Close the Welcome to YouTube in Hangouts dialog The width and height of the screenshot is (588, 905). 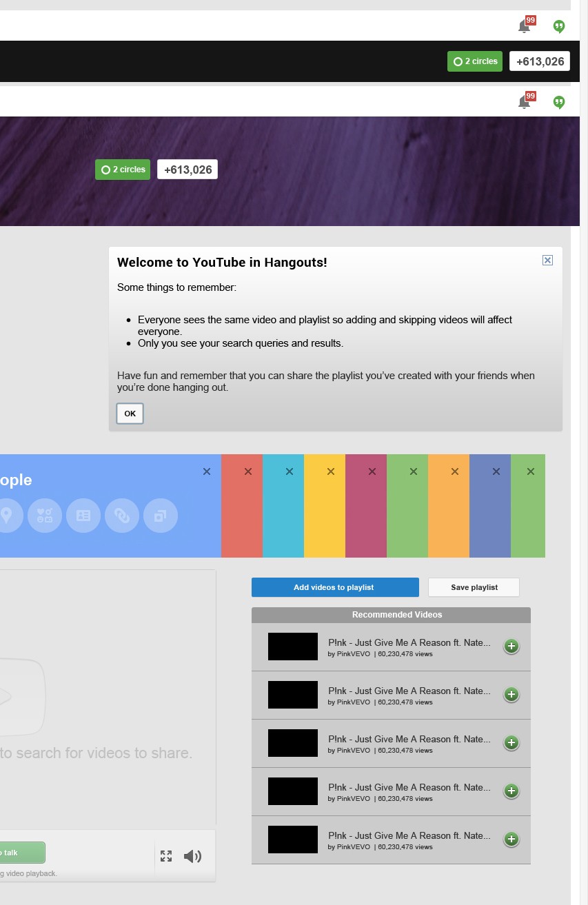pos(547,260)
